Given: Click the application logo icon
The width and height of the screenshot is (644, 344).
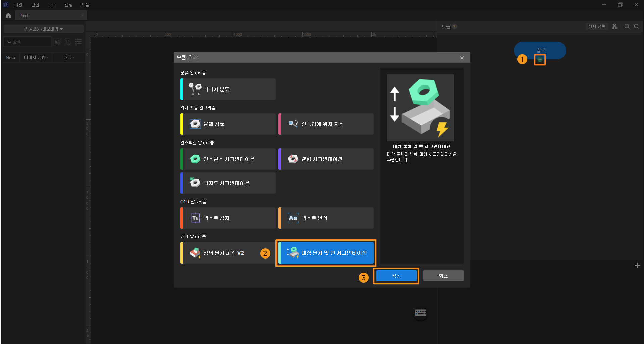Looking at the screenshot, I should pyautogui.click(x=5, y=5).
